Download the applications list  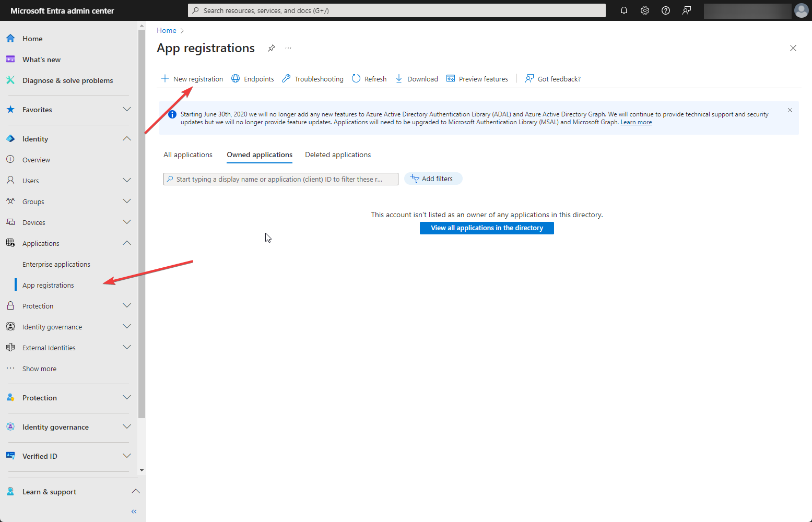point(416,78)
